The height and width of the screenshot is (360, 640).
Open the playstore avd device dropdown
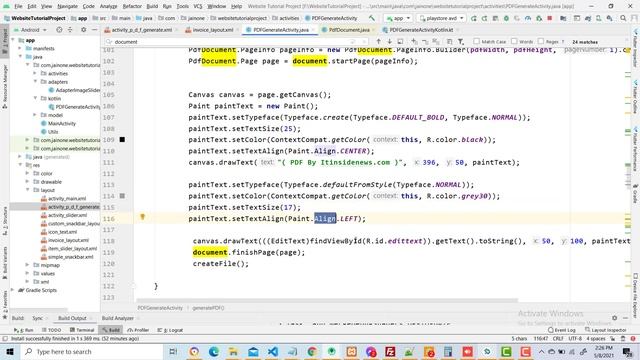(x=442, y=18)
